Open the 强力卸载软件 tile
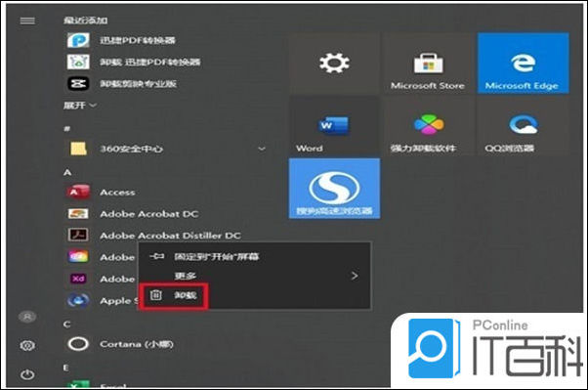The image size is (588, 390). tap(428, 126)
